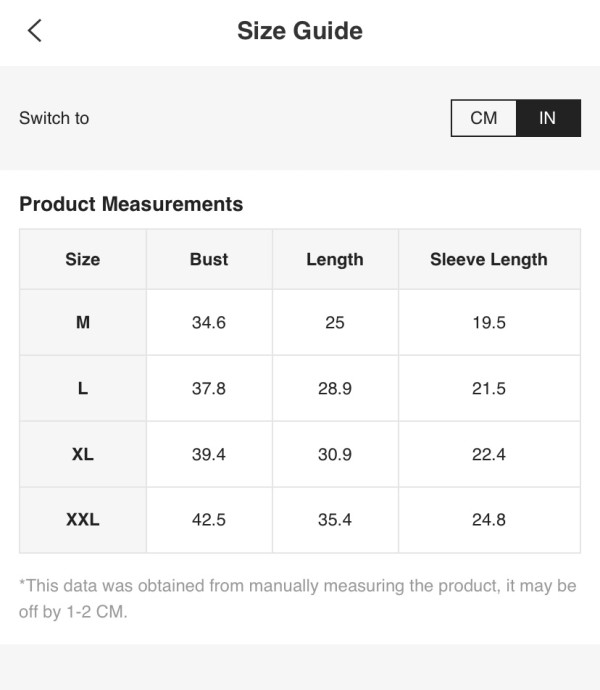The height and width of the screenshot is (690, 600).
Task: Select the Length column header
Action: 335,260
